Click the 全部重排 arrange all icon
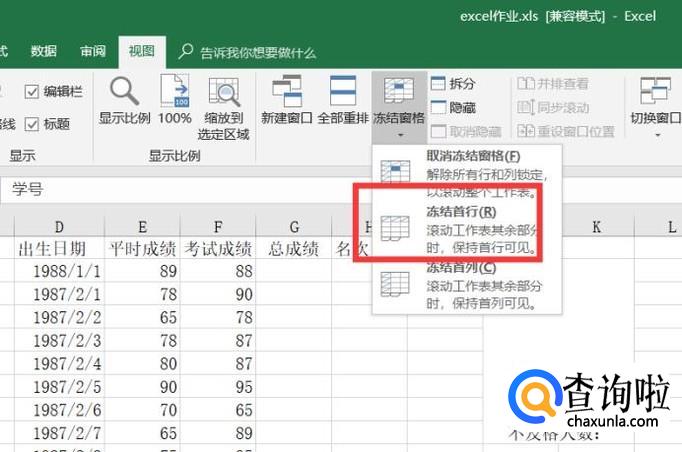The image size is (682, 452). tap(343, 92)
